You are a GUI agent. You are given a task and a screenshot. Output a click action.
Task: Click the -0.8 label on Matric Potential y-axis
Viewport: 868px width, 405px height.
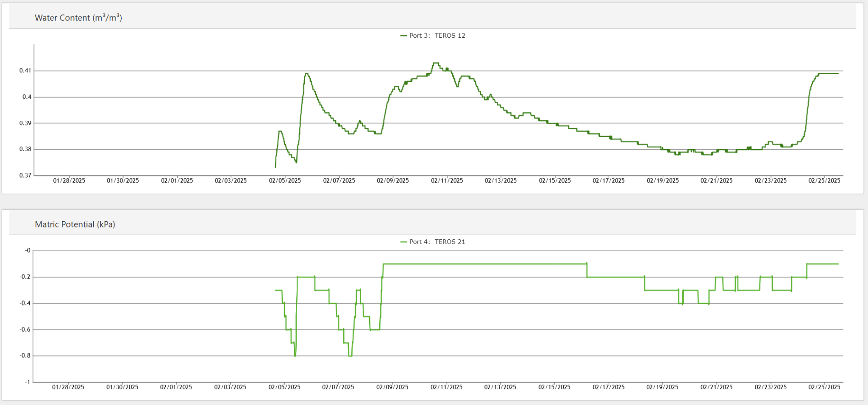pos(25,356)
